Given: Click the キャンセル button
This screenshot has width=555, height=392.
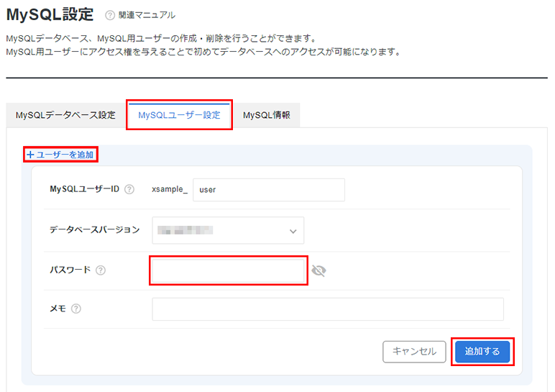Looking at the screenshot, I should 414,352.
